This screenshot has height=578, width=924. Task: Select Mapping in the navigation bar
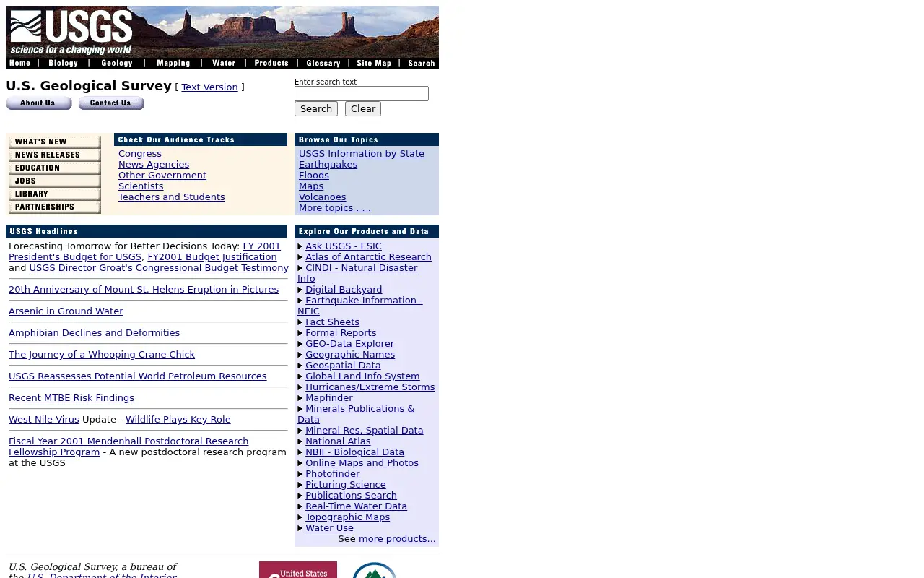[173, 63]
